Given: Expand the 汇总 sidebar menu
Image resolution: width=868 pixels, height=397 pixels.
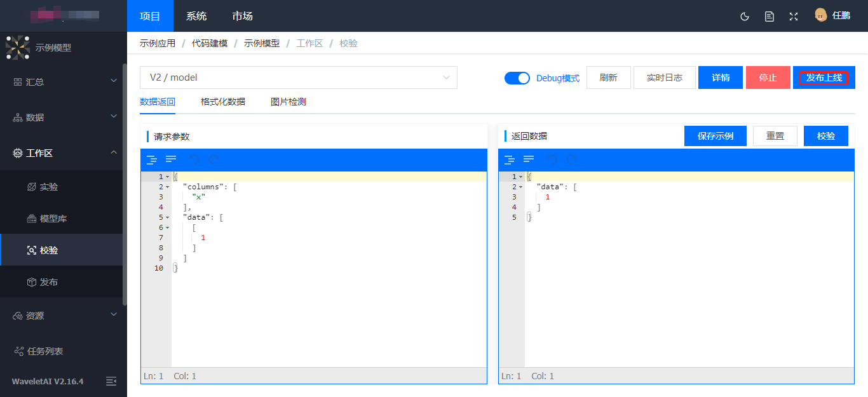Looking at the screenshot, I should (64, 82).
